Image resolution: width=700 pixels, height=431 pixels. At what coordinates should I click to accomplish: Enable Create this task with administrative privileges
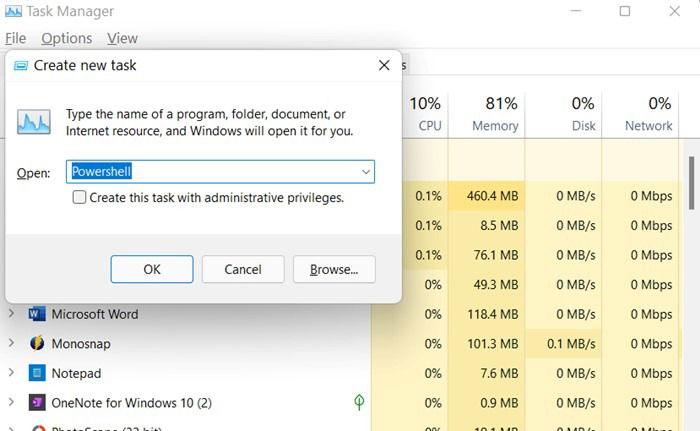(x=79, y=197)
